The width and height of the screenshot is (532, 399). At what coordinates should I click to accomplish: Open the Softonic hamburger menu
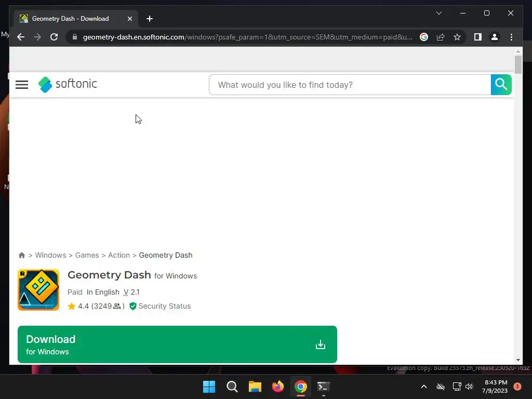click(22, 85)
